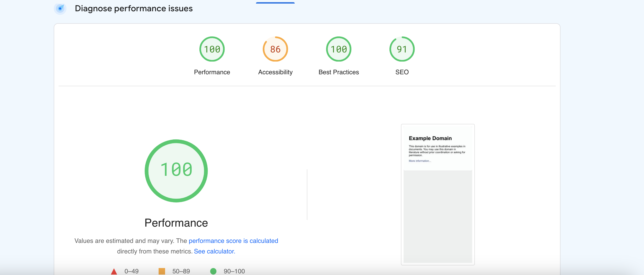Click the '90–100' legend range text

(234, 271)
